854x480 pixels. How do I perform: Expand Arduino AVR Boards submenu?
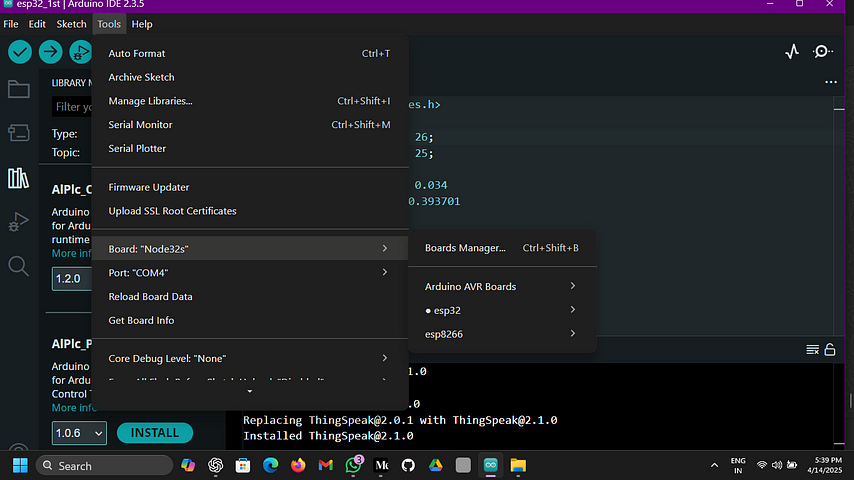pyautogui.click(x=502, y=287)
